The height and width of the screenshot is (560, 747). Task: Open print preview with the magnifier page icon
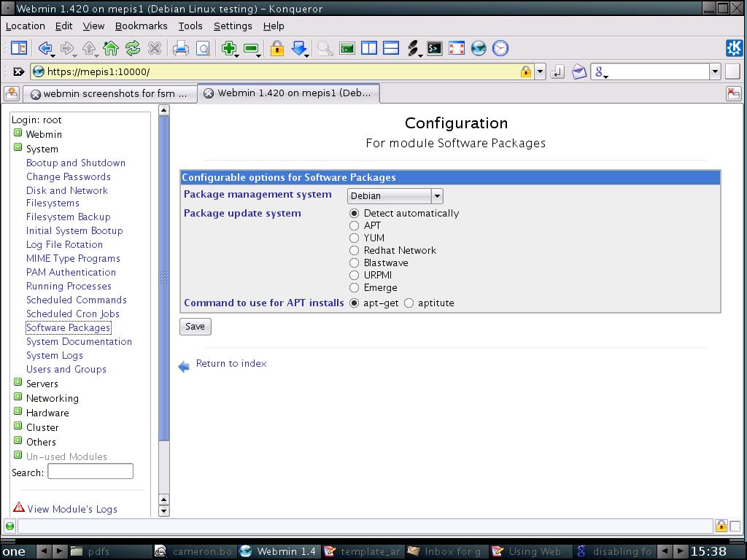tap(203, 48)
